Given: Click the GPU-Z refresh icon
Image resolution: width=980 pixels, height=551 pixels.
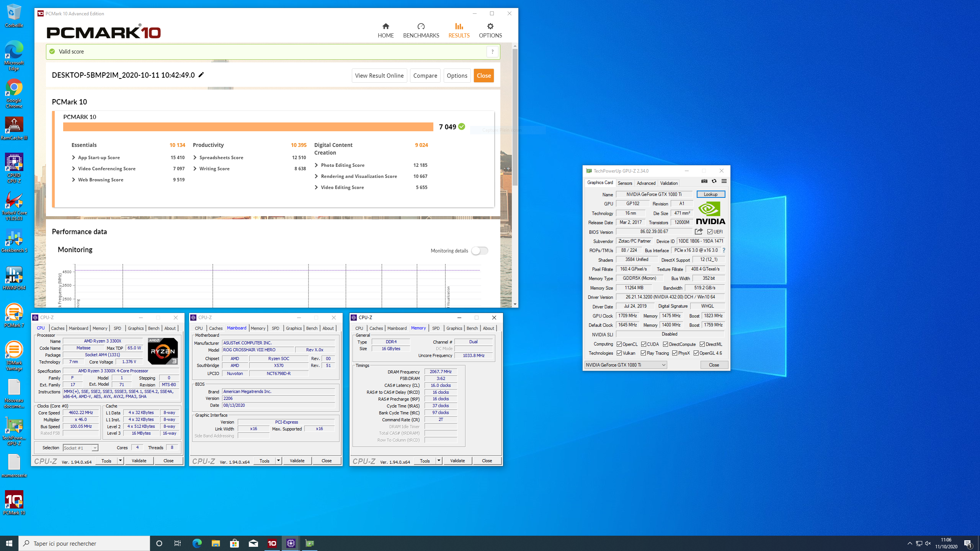Looking at the screenshot, I should (x=714, y=181).
